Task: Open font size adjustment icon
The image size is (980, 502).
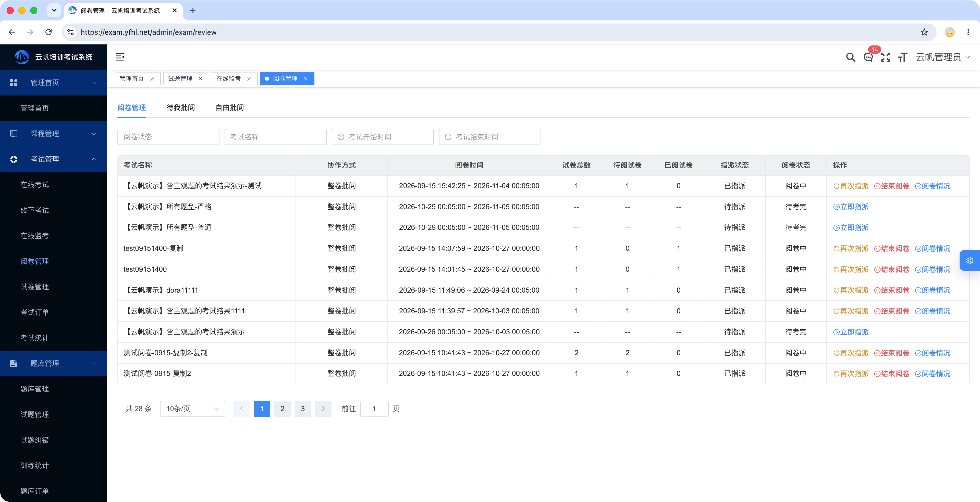Action: pyautogui.click(x=903, y=57)
